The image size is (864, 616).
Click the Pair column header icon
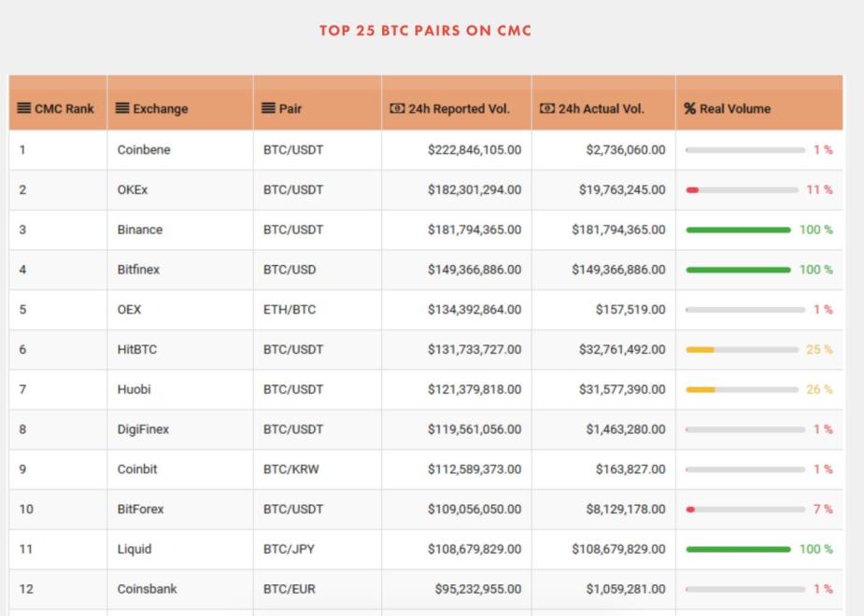pyautogui.click(x=269, y=109)
